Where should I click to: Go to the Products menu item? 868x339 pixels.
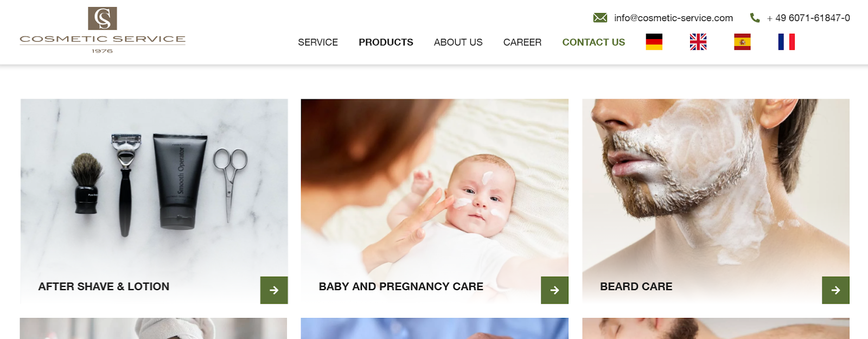[386, 42]
